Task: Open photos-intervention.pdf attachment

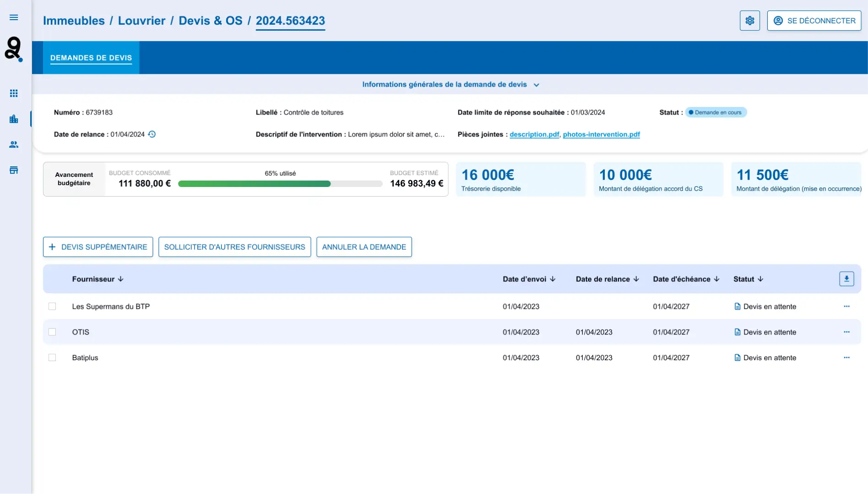Action: pos(601,134)
